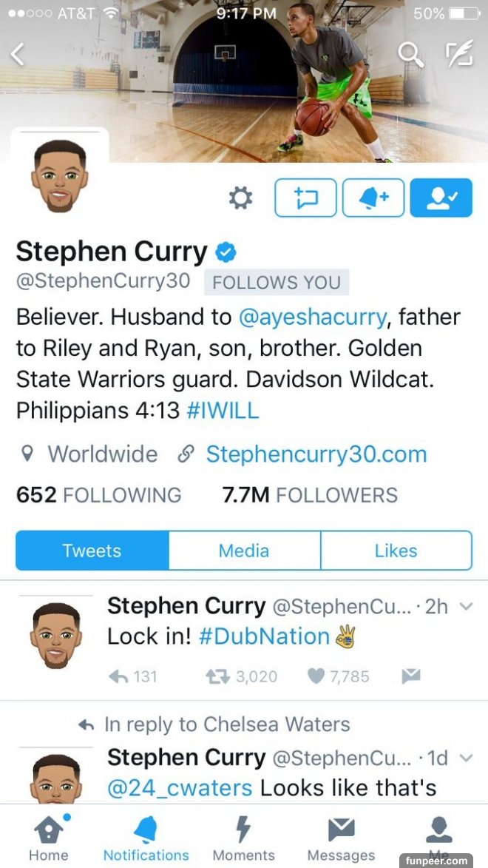Open profile settings gear
The width and height of the screenshot is (488, 868).
pyautogui.click(x=241, y=198)
